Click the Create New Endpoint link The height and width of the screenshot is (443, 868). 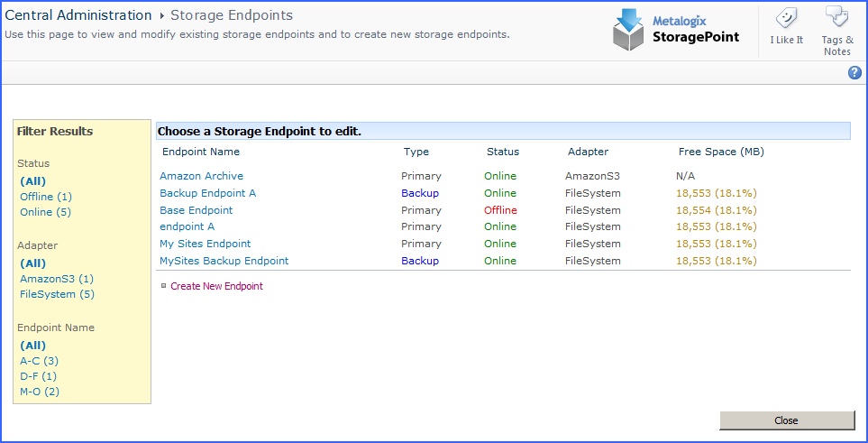click(x=216, y=286)
